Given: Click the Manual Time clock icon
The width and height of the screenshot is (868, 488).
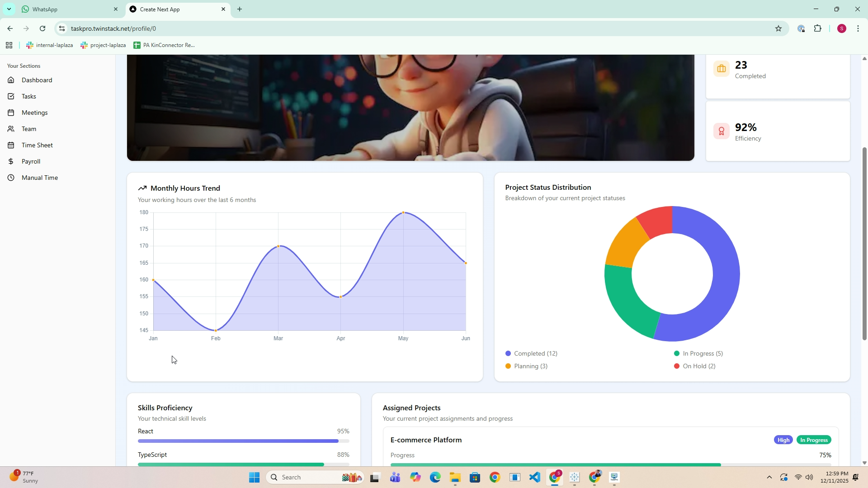Looking at the screenshot, I should (x=11, y=178).
